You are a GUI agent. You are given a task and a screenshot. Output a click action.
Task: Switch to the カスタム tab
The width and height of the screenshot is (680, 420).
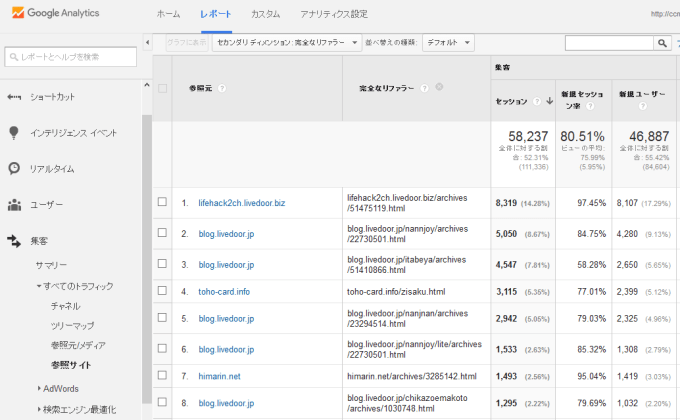[265, 15]
